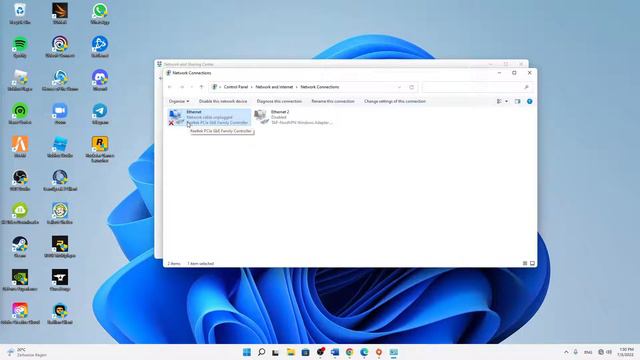This screenshot has height=360, width=640.
Task: Select the Ethernet adapter with unplugged cable
Action: pos(209,117)
